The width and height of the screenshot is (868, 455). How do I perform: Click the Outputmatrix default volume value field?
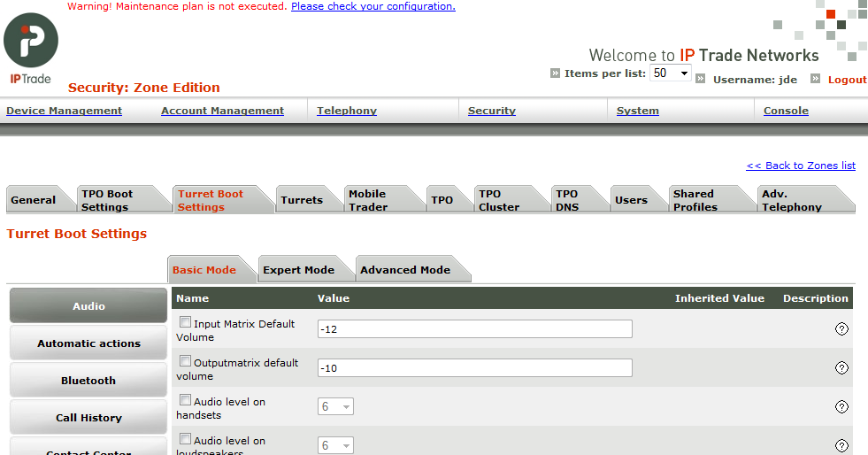(x=475, y=367)
